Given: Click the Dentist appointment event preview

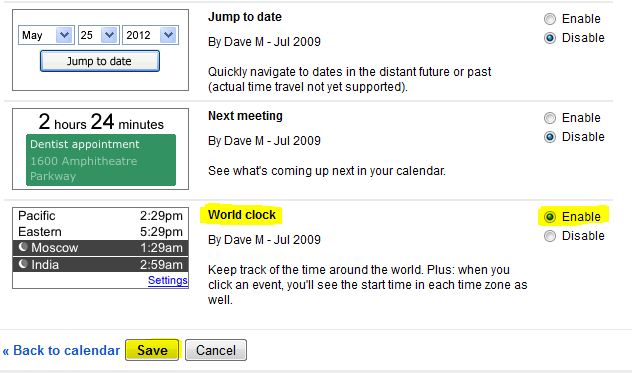Looking at the screenshot, I should pyautogui.click(x=101, y=160).
